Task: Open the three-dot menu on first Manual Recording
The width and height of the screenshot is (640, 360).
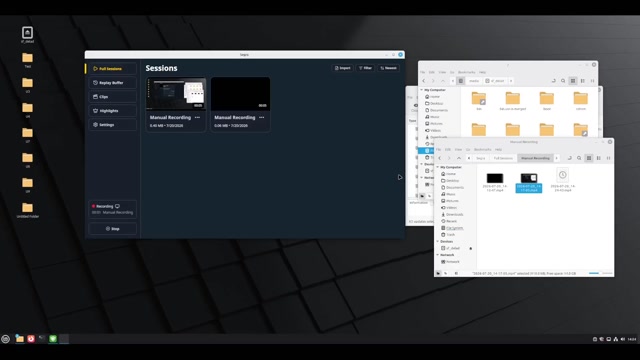Action: [198, 118]
